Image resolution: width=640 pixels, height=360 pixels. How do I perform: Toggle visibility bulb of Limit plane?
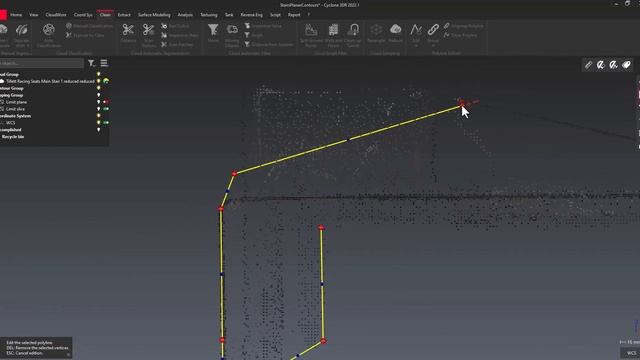pyautogui.click(x=98, y=102)
